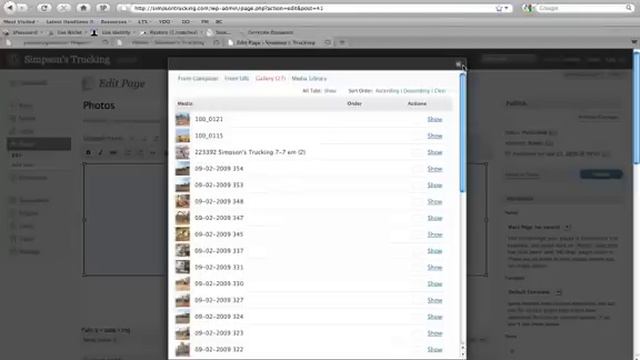The image size is (640, 360).
Task: Select the 09-02-2009 347 title text
Action: coord(219,218)
